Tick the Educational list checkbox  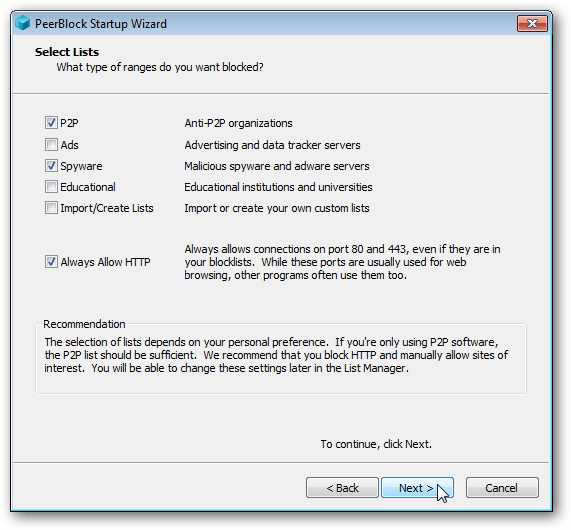click(51, 187)
